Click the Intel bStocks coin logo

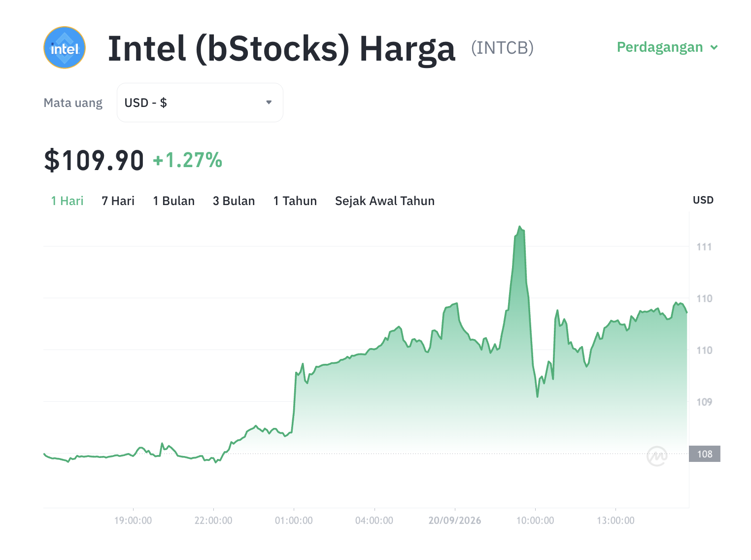pyautogui.click(x=65, y=47)
